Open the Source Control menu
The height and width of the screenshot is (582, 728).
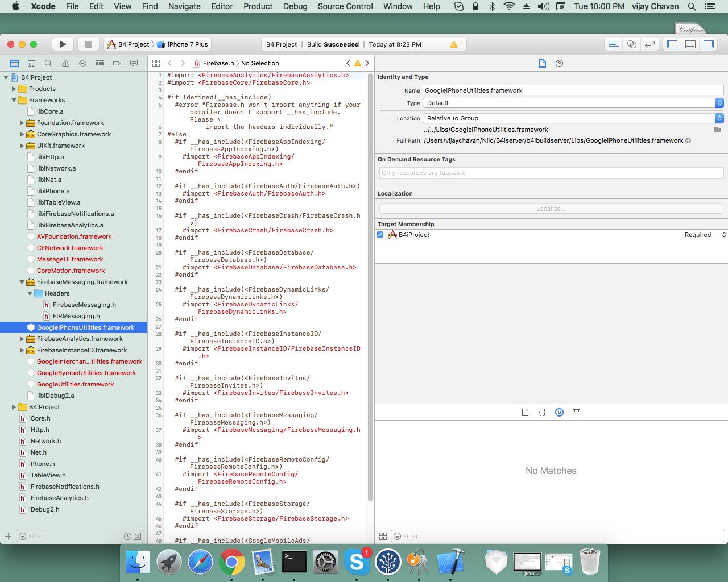click(x=345, y=6)
